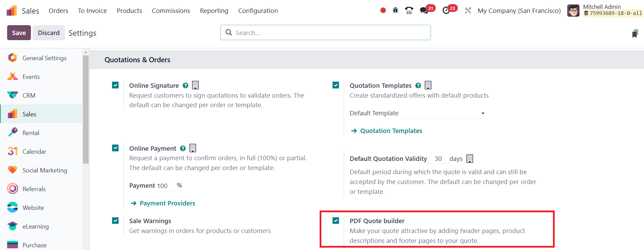Select CRM in the settings sidebar
Screen dimensions: 644x250
point(29,96)
